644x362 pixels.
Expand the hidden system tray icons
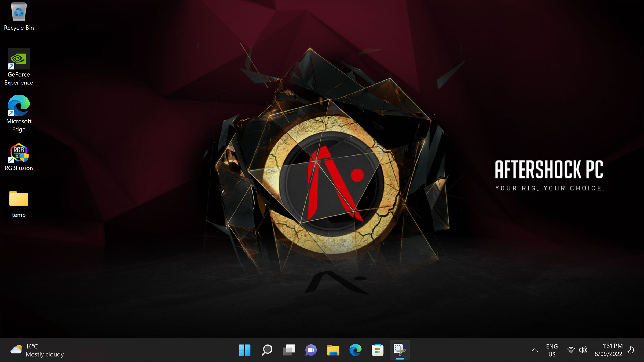coord(535,350)
